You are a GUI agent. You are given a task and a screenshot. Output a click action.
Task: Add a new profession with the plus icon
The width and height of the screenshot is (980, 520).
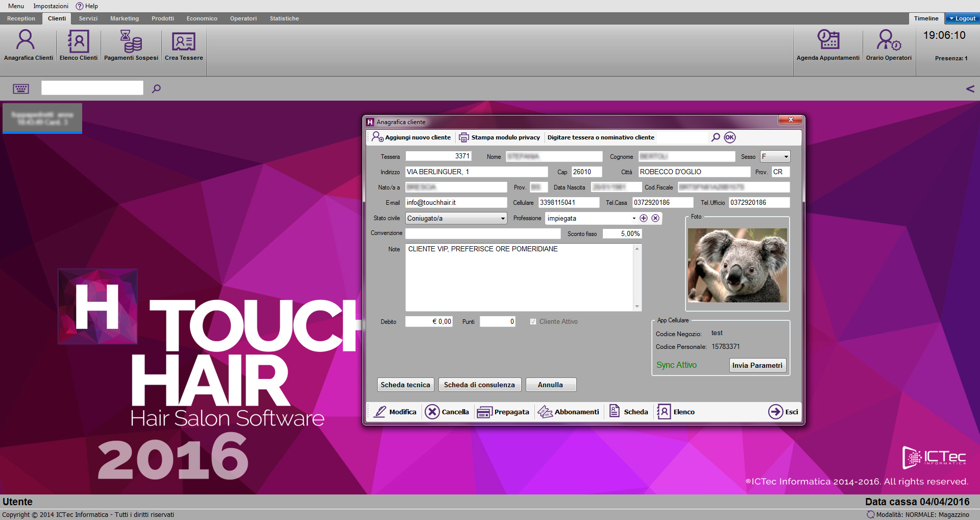point(644,218)
